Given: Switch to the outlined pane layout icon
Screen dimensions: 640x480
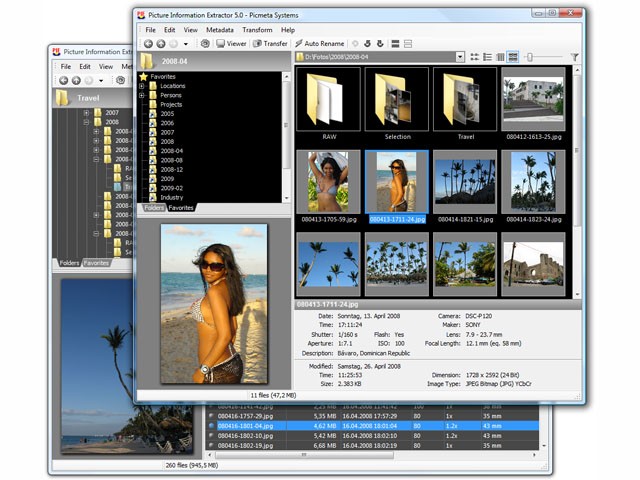Looking at the screenshot, I should pyautogui.click(x=408, y=44).
